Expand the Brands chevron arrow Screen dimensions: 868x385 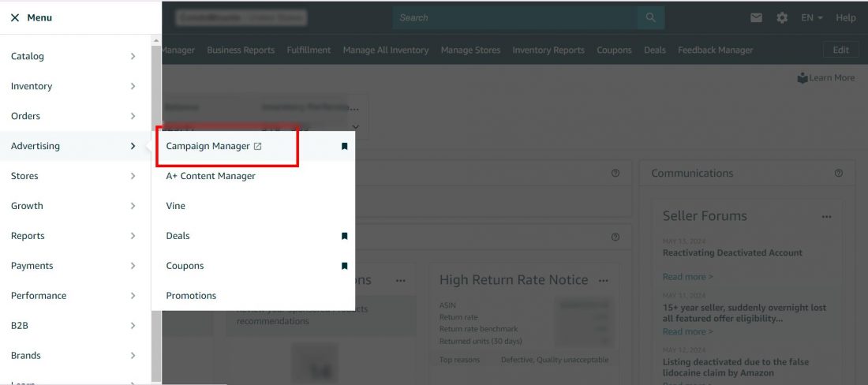pos(133,355)
